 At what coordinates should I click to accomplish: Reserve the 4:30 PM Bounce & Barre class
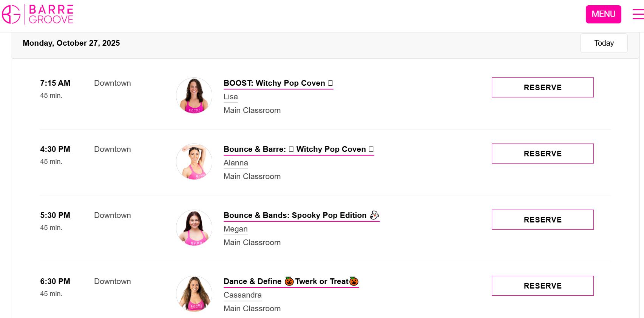pyautogui.click(x=542, y=154)
